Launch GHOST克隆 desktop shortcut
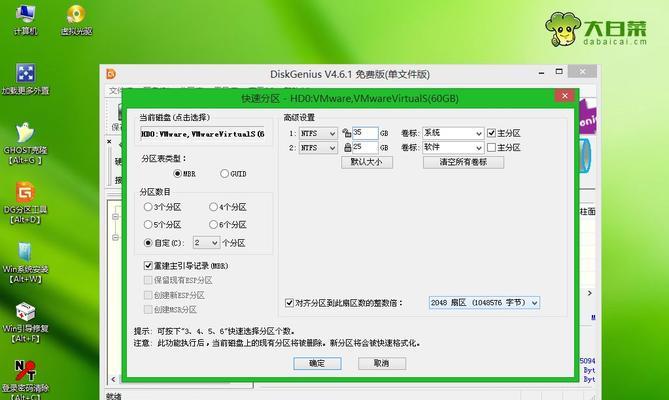This screenshot has width=669, height=400. click(x=26, y=144)
